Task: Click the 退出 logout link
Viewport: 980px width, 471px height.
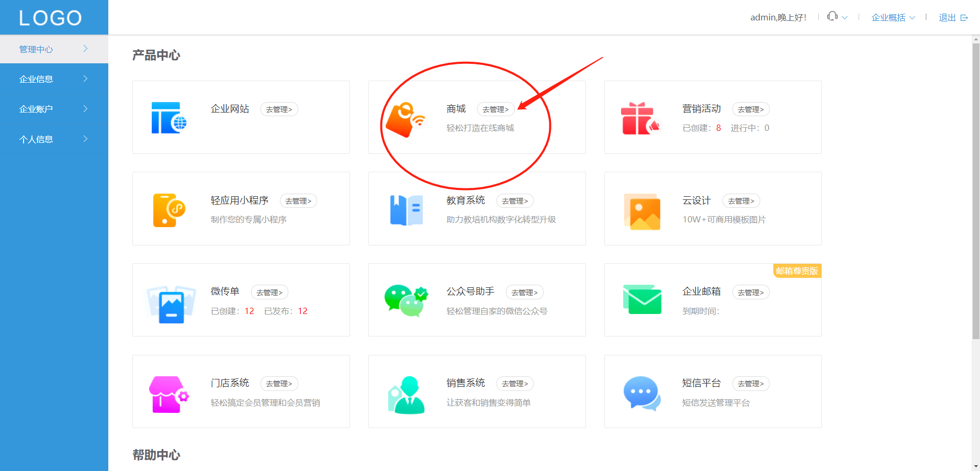Action: 947,17
